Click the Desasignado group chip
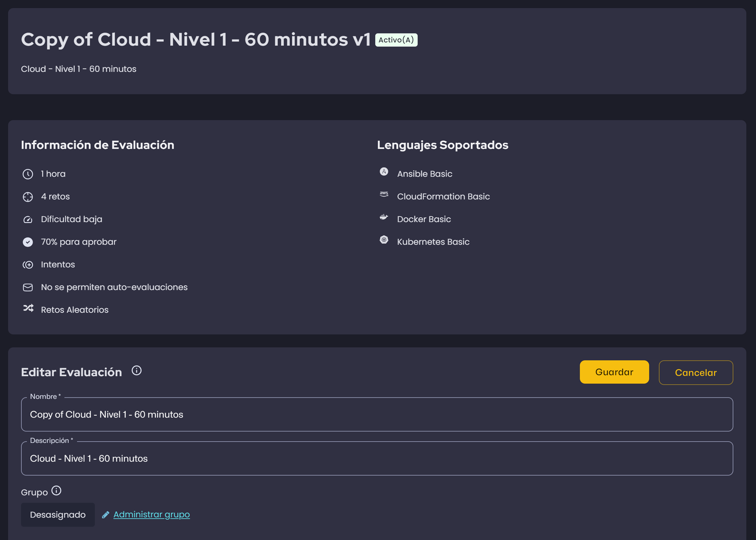This screenshot has width=756, height=540. pyautogui.click(x=58, y=515)
